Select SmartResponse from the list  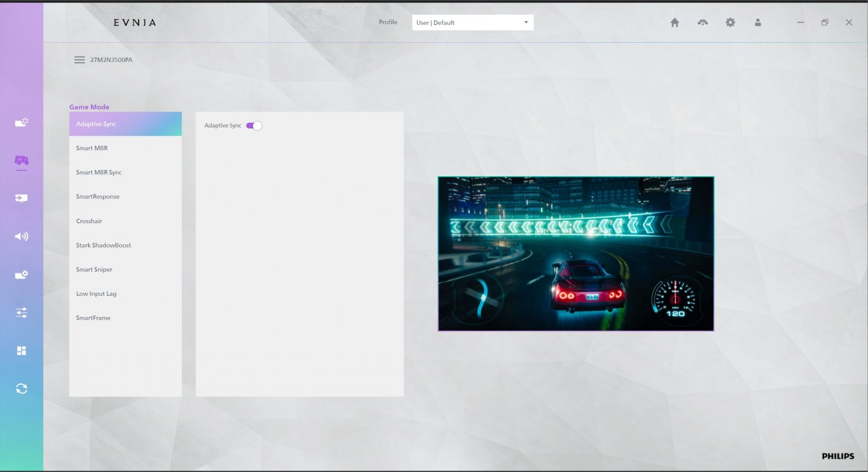98,197
